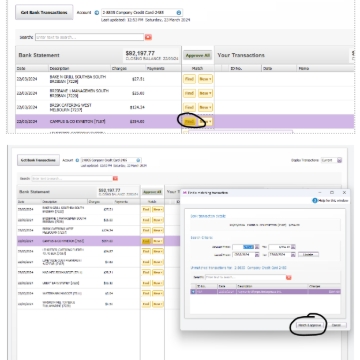Open calendar beside Dated To field
The width and height of the screenshot is (360, 360).
coord(293,255)
